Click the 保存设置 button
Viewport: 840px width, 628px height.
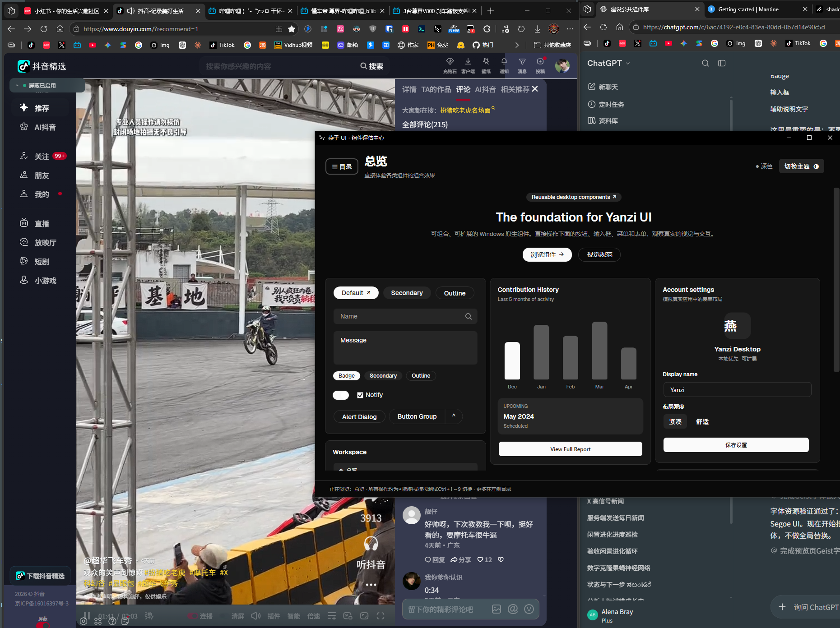coord(736,445)
